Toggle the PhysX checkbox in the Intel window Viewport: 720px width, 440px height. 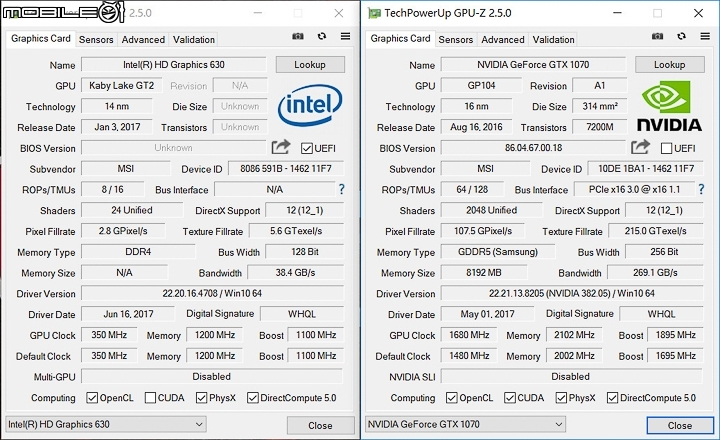[x=201, y=398]
